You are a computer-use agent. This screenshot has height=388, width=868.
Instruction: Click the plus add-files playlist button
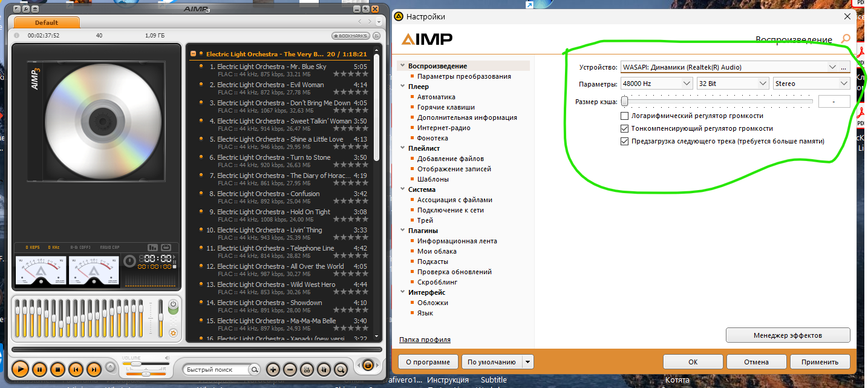coord(273,369)
